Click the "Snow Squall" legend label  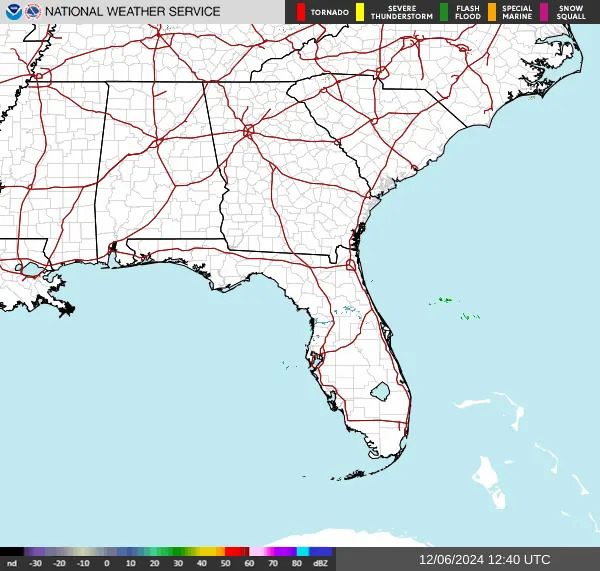pos(571,12)
